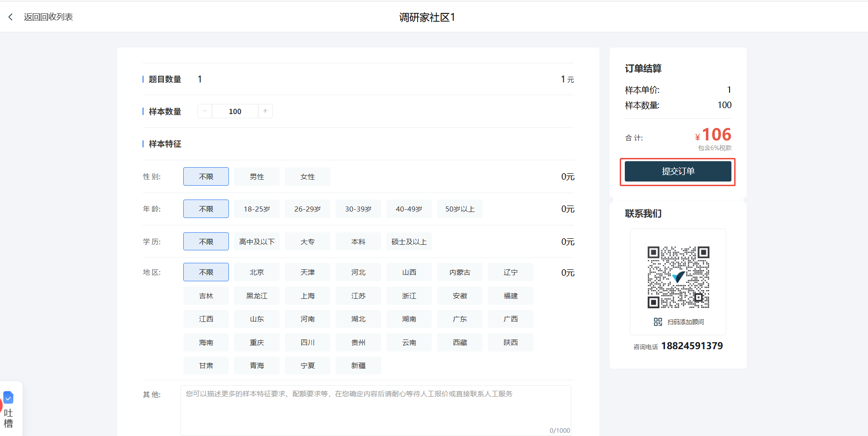Click the 其他 requirements text area
This screenshot has height=436, width=868.
pos(376,410)
